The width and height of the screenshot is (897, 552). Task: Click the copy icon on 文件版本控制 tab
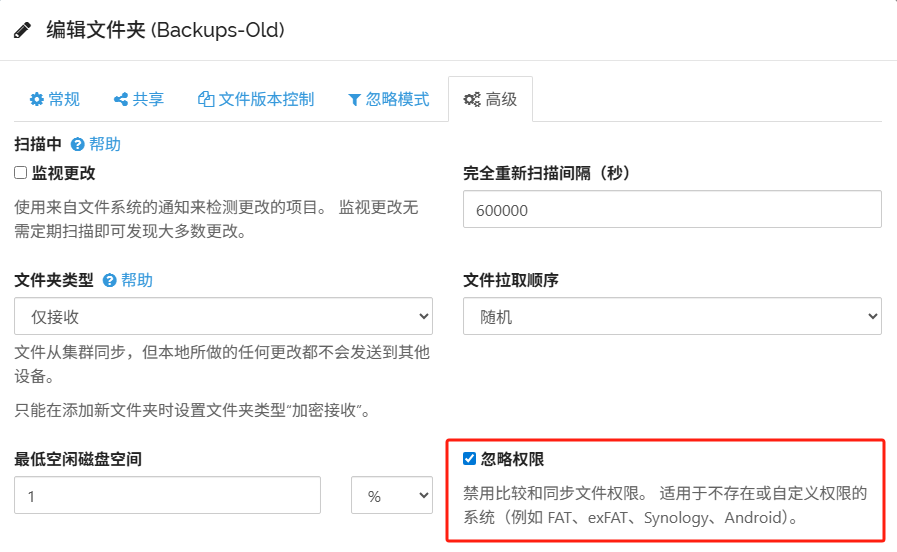207,99
